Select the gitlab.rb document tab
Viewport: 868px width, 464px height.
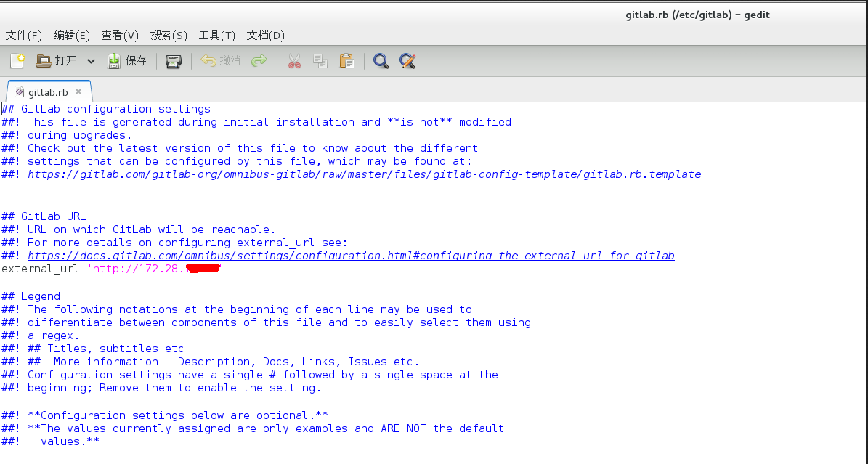48,92
